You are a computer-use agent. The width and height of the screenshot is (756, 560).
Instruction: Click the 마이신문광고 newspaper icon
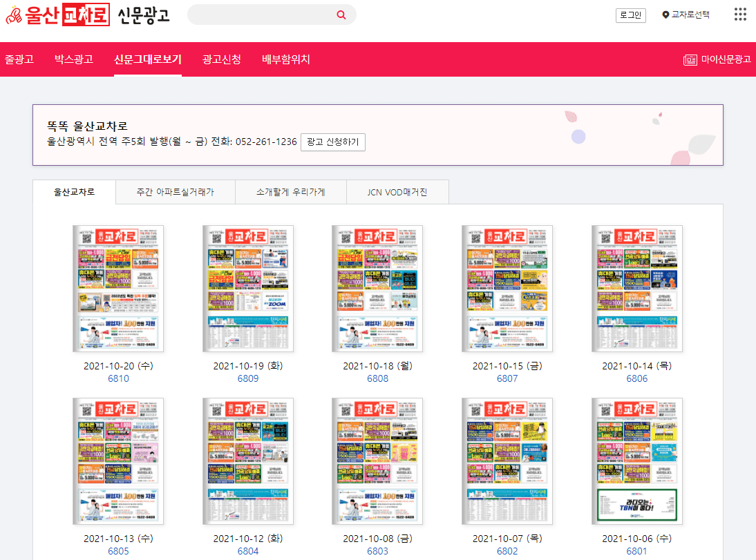pos(690,59)
